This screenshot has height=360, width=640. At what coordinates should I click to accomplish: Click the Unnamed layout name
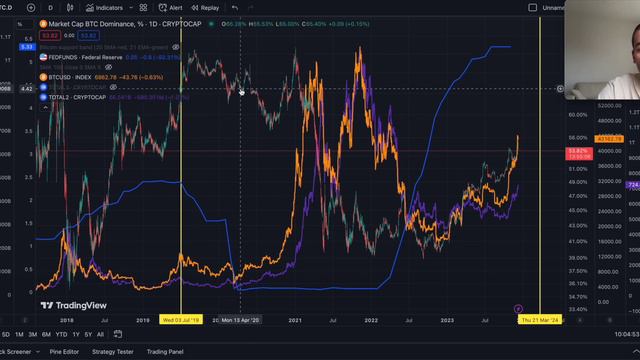point(553,8)
